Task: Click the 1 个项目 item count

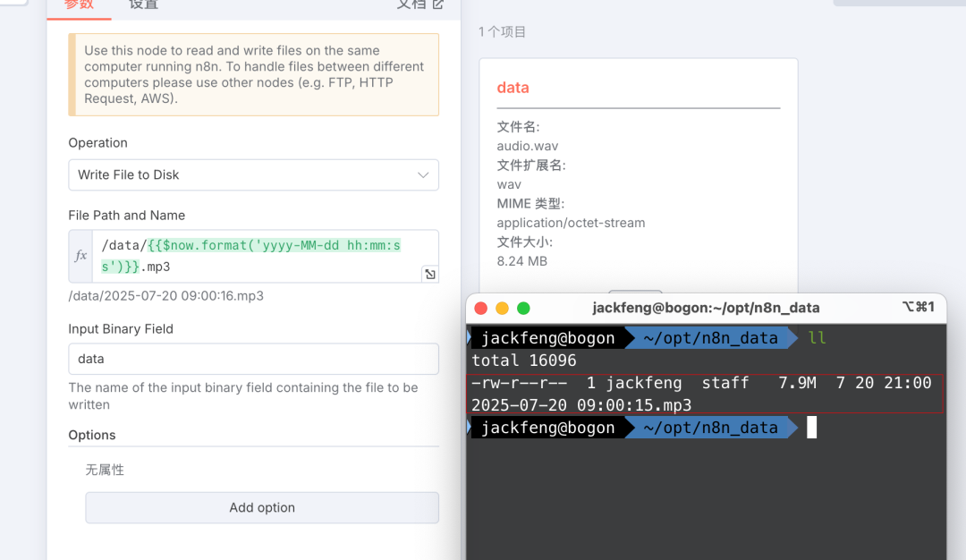Action: point(502,32)
